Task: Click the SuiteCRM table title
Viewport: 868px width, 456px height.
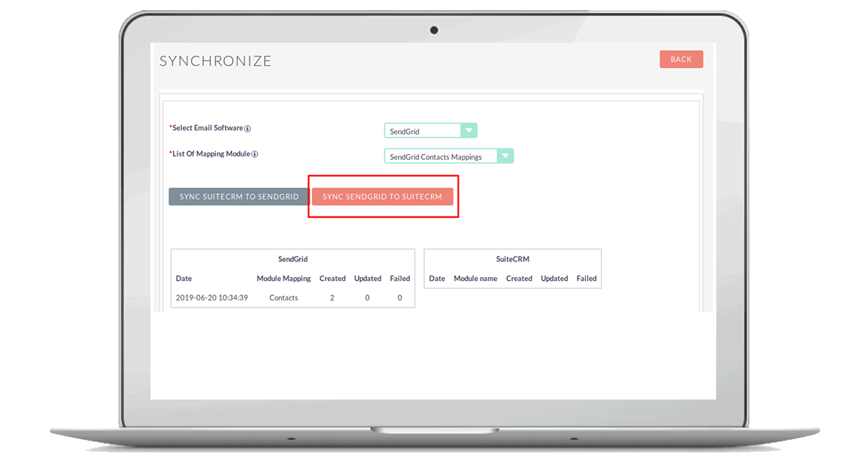Action: (x=513, y=258)
